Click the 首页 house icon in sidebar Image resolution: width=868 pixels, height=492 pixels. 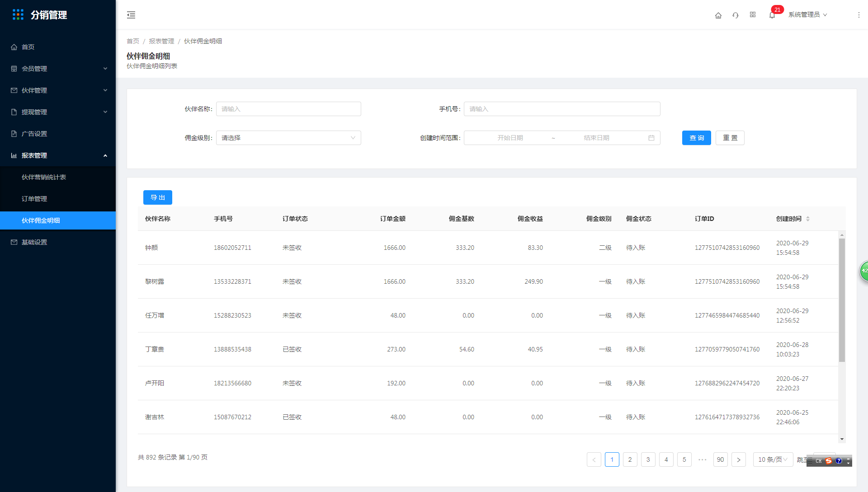(14, 47)
